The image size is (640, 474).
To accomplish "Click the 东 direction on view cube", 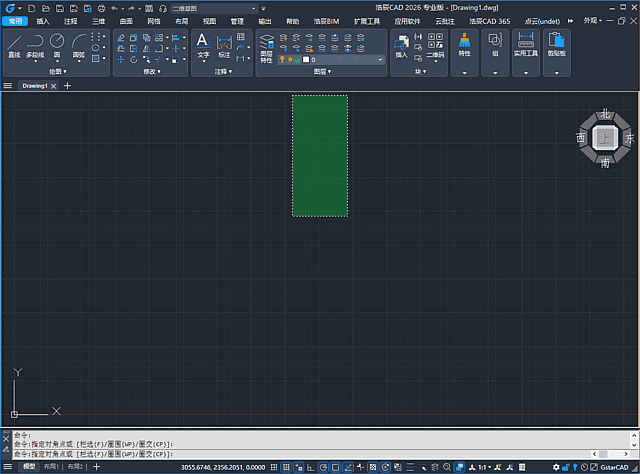I will [630, 139].
